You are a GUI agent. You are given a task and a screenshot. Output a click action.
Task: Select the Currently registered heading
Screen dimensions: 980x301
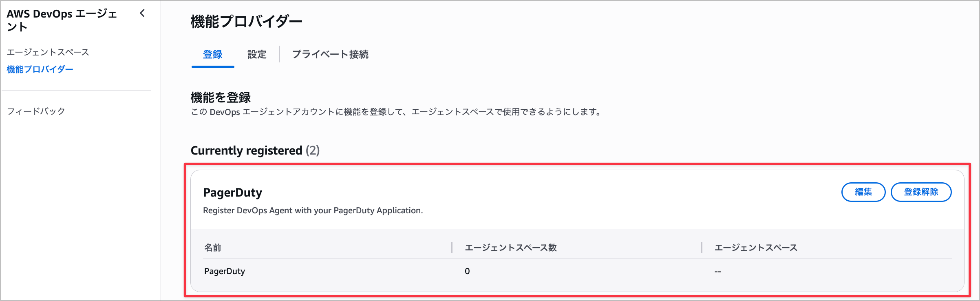pos(255,150)
